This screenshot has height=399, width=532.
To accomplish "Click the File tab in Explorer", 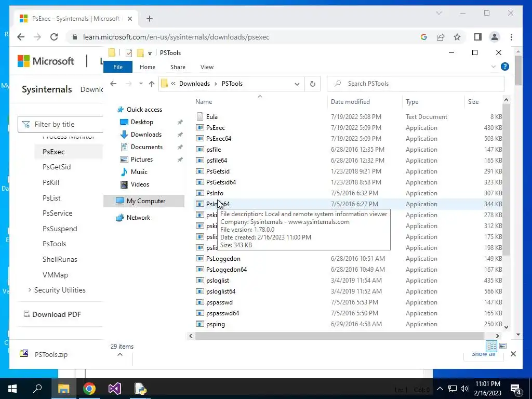I will point(118,67).
